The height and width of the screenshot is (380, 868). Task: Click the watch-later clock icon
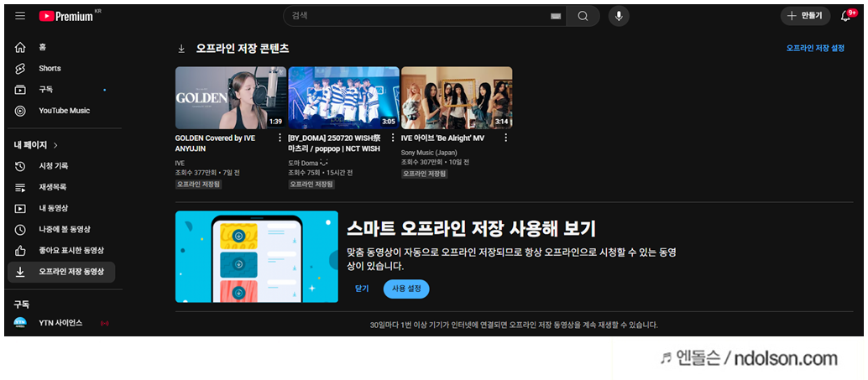pyautogui.click(x=20, y=230)
